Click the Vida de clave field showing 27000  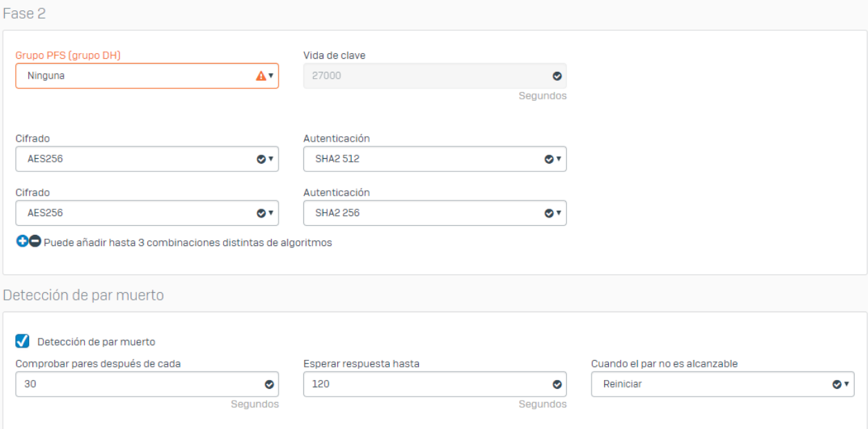click(x=425, y=76)
